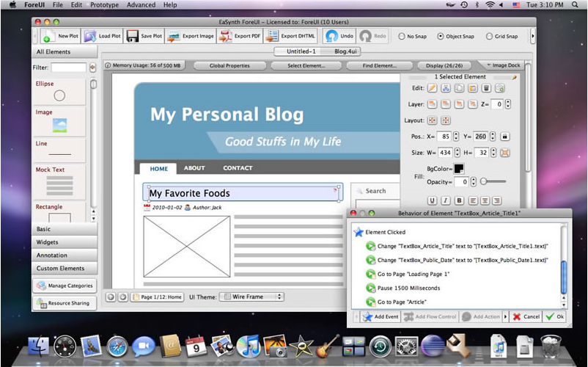Open the Custom Elements category
The width and height of the screenshot is (588, 367).
tap(65, 269)
